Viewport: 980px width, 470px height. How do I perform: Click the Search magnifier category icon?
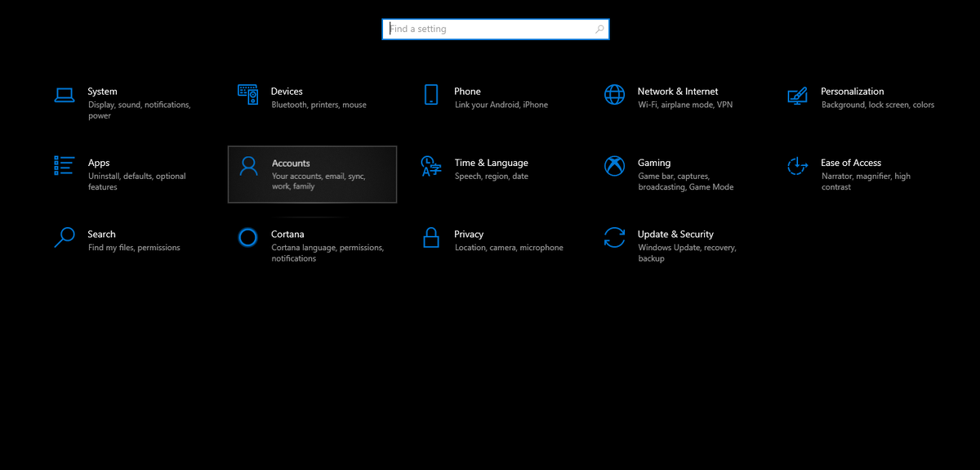65,237
